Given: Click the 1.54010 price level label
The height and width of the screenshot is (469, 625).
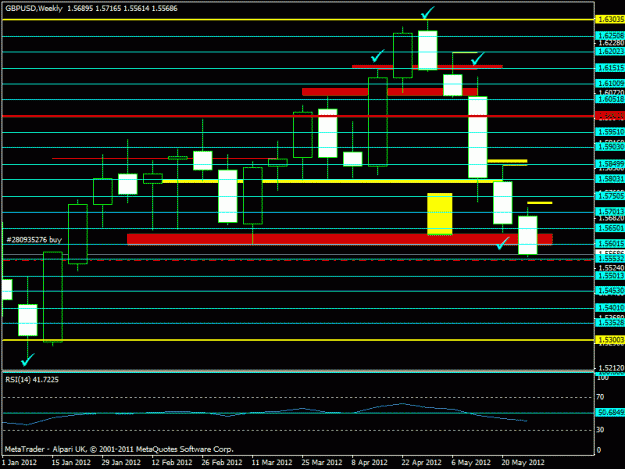Looking at the screenshot, I should click(610, 308).
